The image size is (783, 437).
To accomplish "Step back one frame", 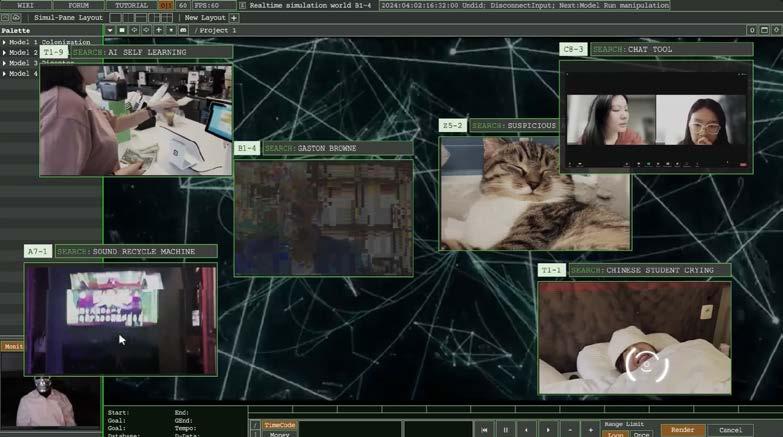I will click(x=526, y=430).
